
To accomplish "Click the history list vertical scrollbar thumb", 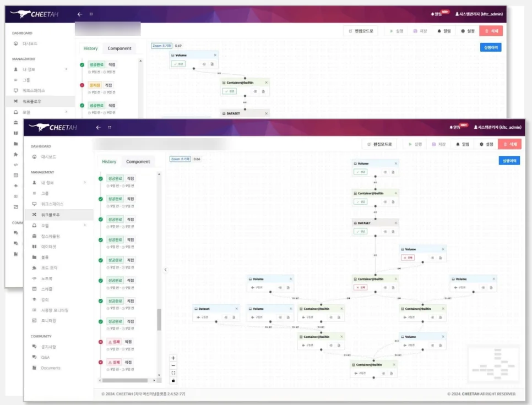I will pyautogui.click(x=159, y=319).
